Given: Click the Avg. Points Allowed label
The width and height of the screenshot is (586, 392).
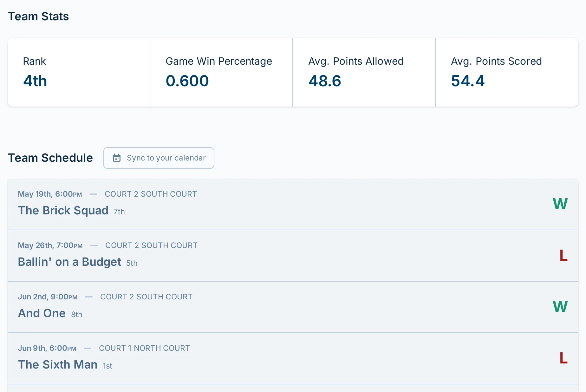Looking at the screenshot, I should 356,61.
